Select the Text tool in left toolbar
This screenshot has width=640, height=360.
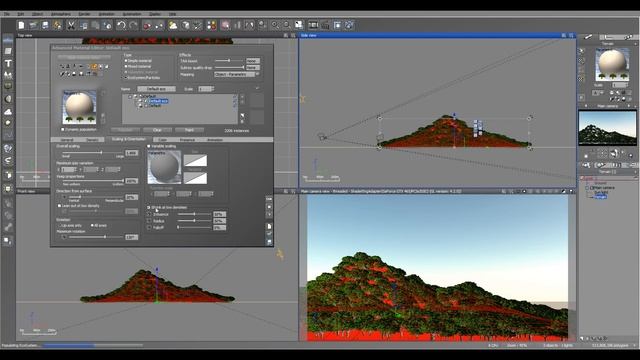pos(8,63)
